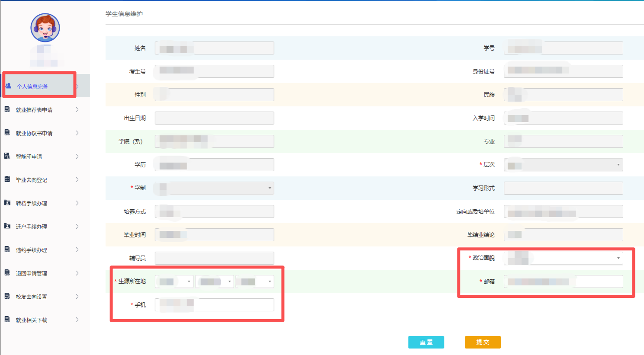644x355 pixels.
Task: Expand the 违约手续办理 menu chevron
Action: click(x=77, y=249)
